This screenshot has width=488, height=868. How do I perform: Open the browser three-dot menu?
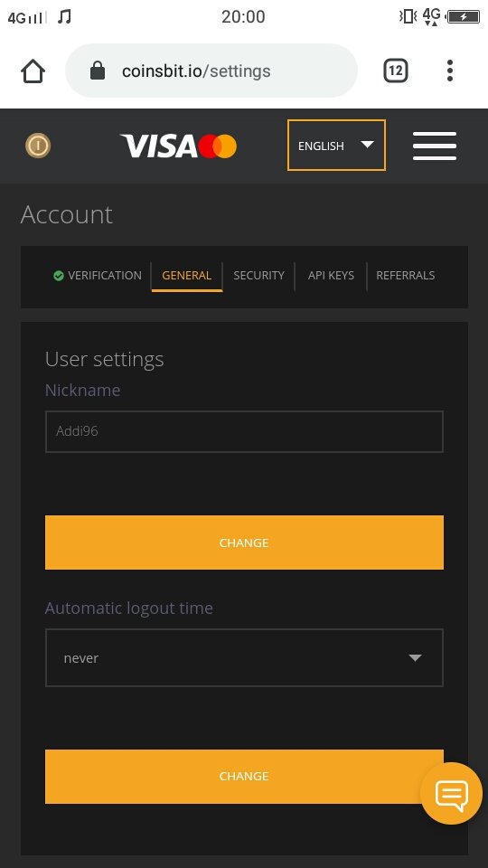click(450, 71)
